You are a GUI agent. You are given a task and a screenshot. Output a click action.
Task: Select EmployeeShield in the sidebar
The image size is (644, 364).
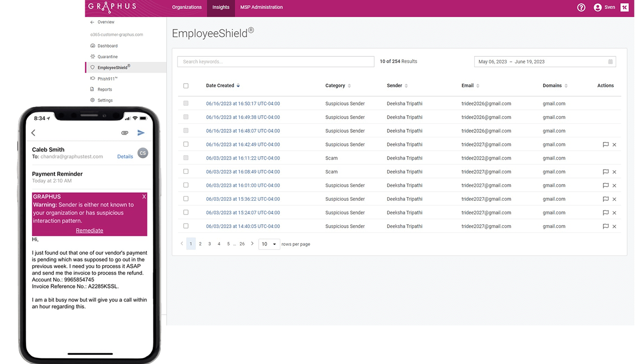click(126, 67)
